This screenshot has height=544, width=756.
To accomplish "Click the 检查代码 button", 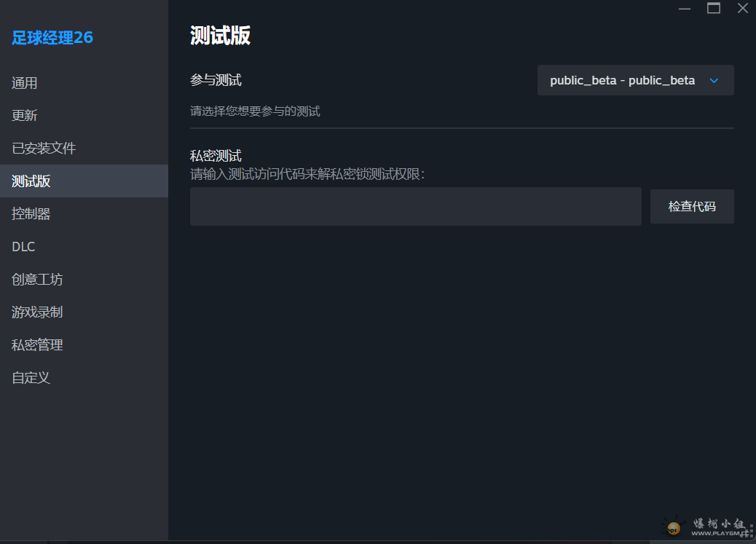I will (691, 206).
